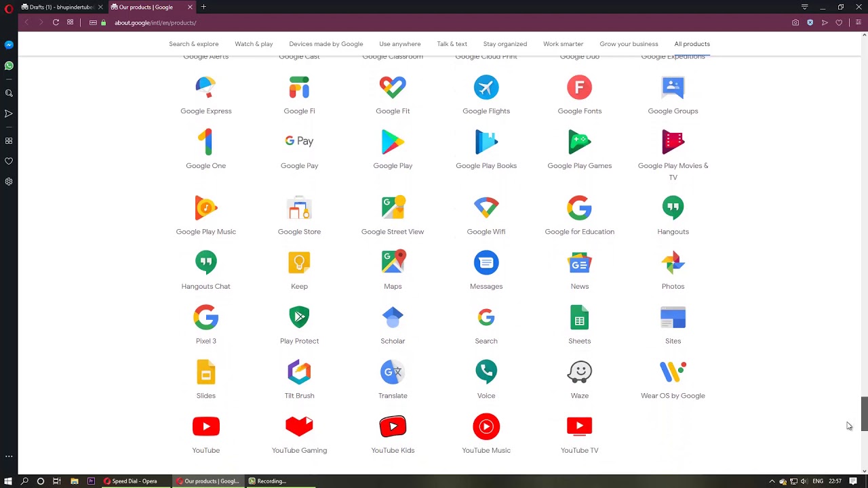Click the Scholar icon
The image size is (868, 488).
click(393, 317)
